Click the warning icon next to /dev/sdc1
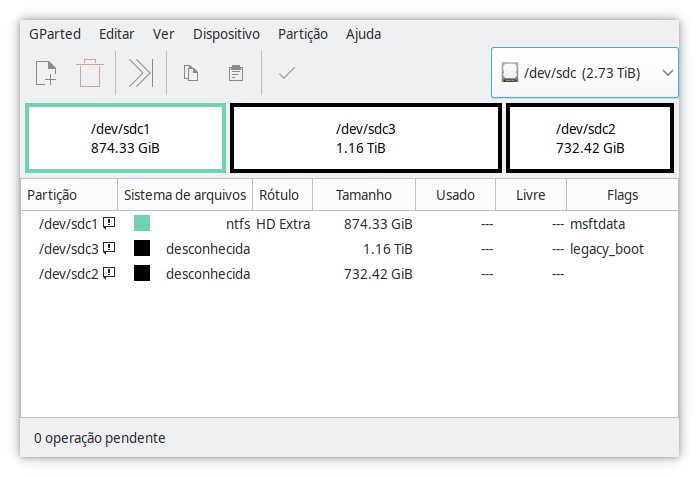Image resolution: width=699 pixels, height=477 pixels. (109, 223)
